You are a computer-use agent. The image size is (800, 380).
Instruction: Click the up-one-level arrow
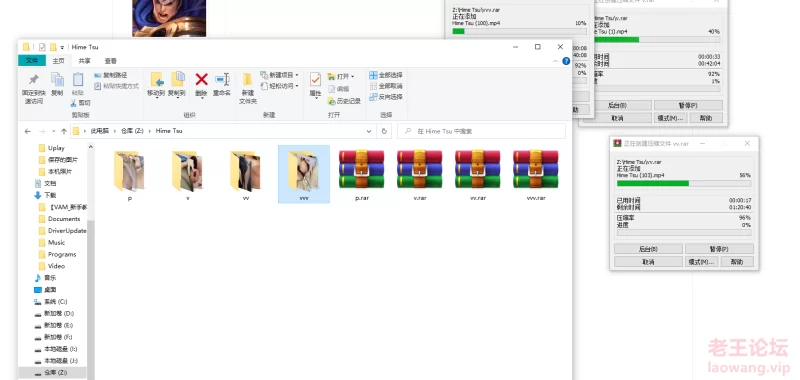click(x=64, y=131)
